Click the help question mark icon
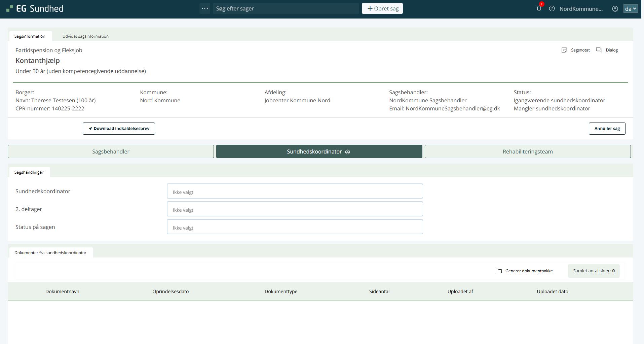The image size is (644, 344). [x=552, y=9]
